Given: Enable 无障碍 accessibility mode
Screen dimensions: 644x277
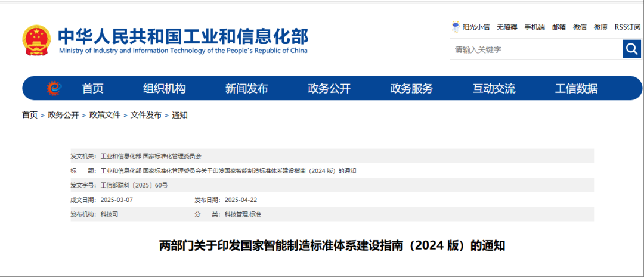Looking at the screenshot, I should click(507, 27).
